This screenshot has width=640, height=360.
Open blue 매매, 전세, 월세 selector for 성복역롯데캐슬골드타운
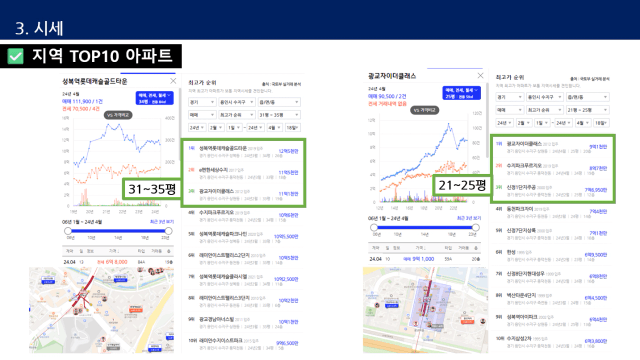point(155,98)
